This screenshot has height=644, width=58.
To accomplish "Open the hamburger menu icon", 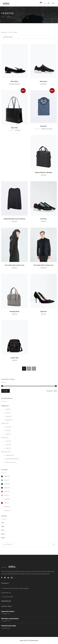I will pyautogui.click(x=53, y=3).
